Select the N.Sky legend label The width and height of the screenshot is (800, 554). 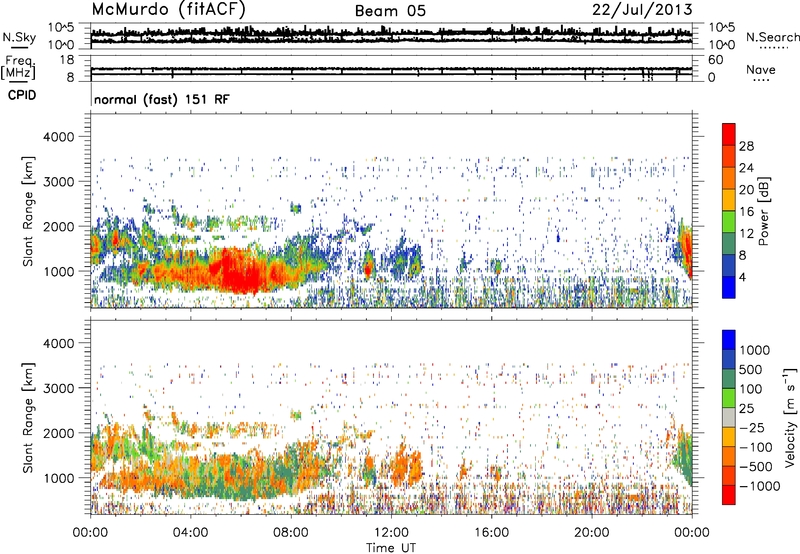coord(19,37)
